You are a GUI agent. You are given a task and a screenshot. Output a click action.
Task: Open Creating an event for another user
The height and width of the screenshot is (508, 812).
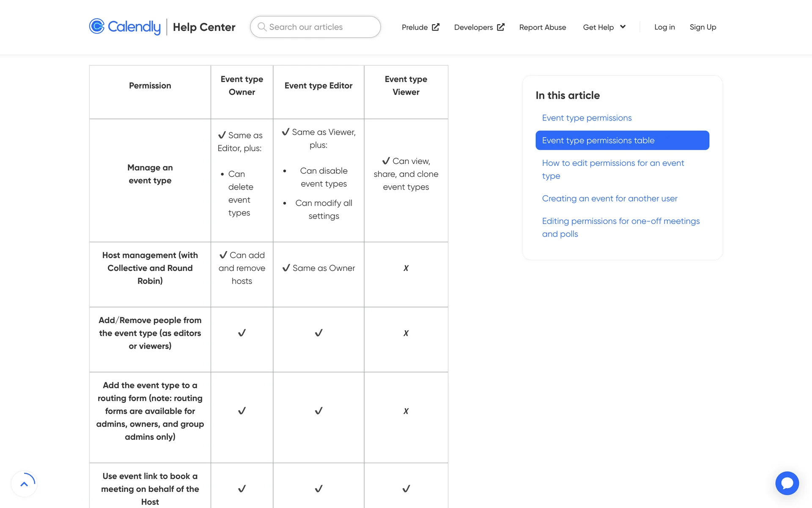[x=609, y=199]
